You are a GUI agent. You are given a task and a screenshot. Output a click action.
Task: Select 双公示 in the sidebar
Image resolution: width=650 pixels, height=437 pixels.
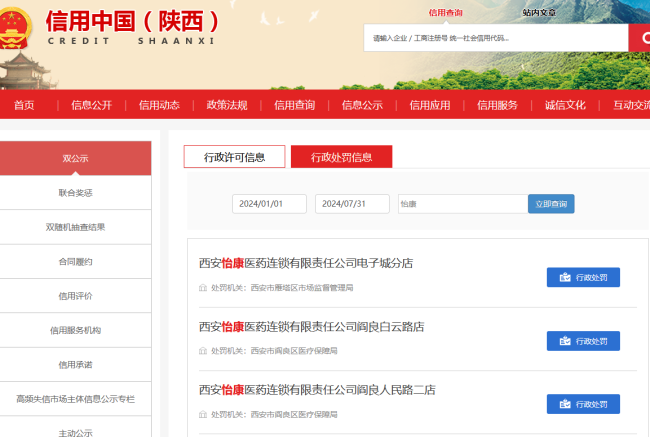click(x=75, y=158)
